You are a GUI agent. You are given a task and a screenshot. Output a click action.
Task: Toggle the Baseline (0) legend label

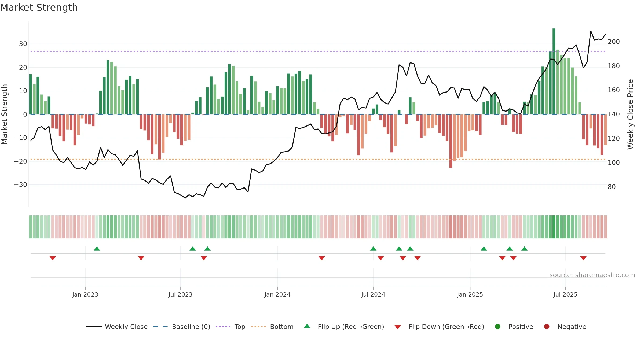point(191,327)
